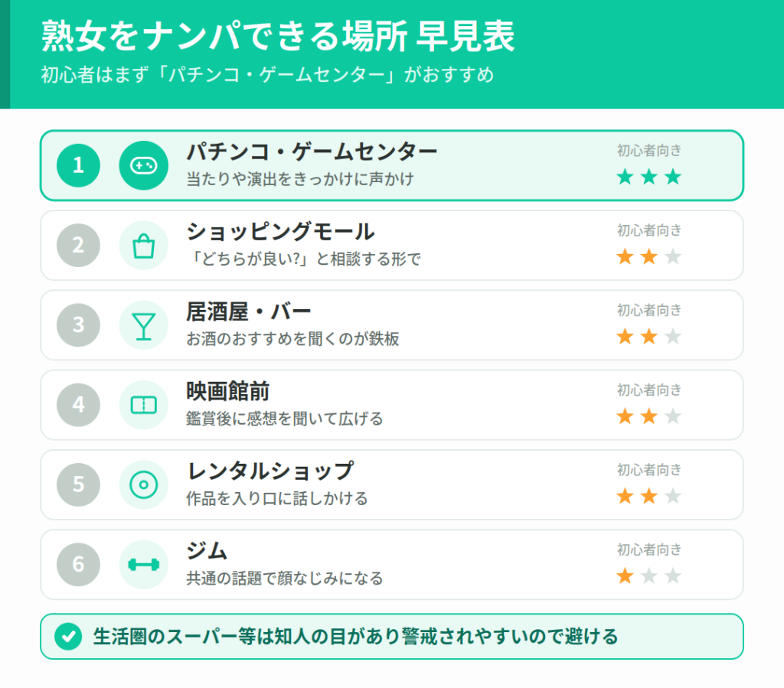Click the dumbbell icon for ジム
The width and height of the screenshot is (784, 688).
(143, 565)
